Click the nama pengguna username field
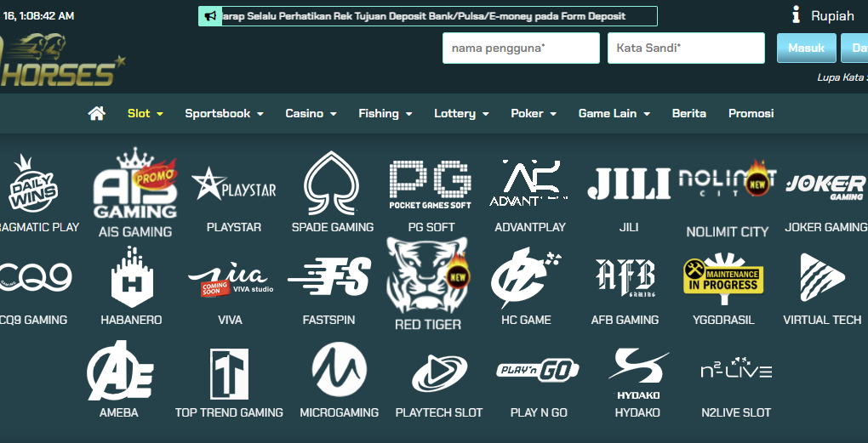Image resolution: width=868 pixels, height=443 pixels. 521,48
